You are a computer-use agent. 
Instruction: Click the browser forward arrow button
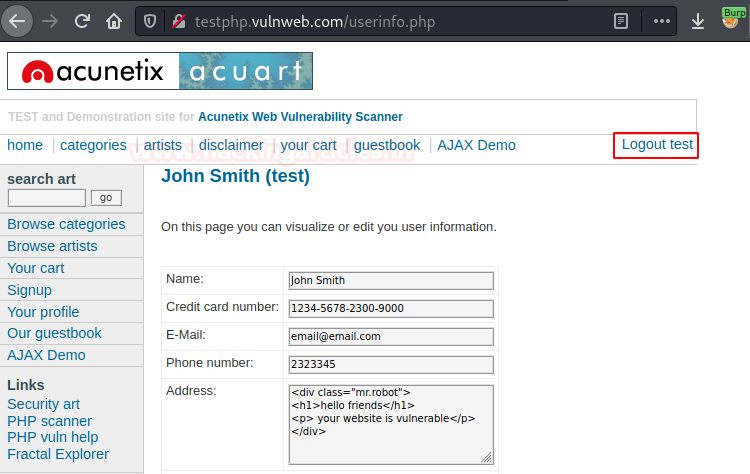click(x=50, y=22)
